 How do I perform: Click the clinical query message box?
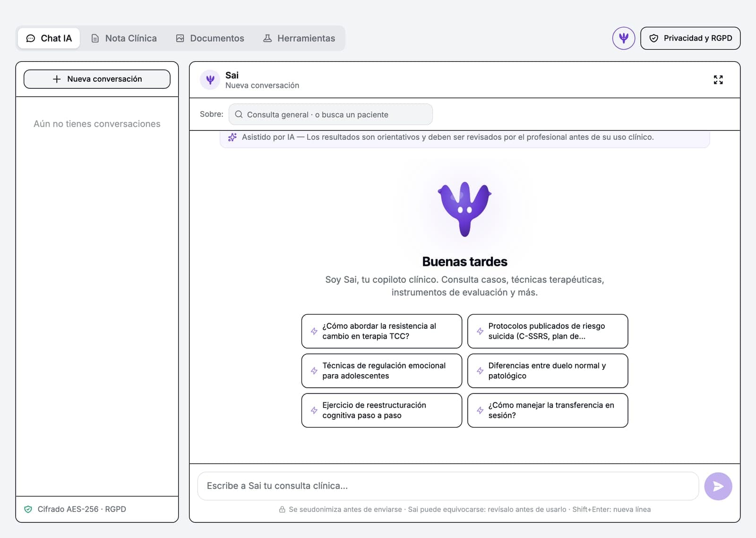pos(448,486)
